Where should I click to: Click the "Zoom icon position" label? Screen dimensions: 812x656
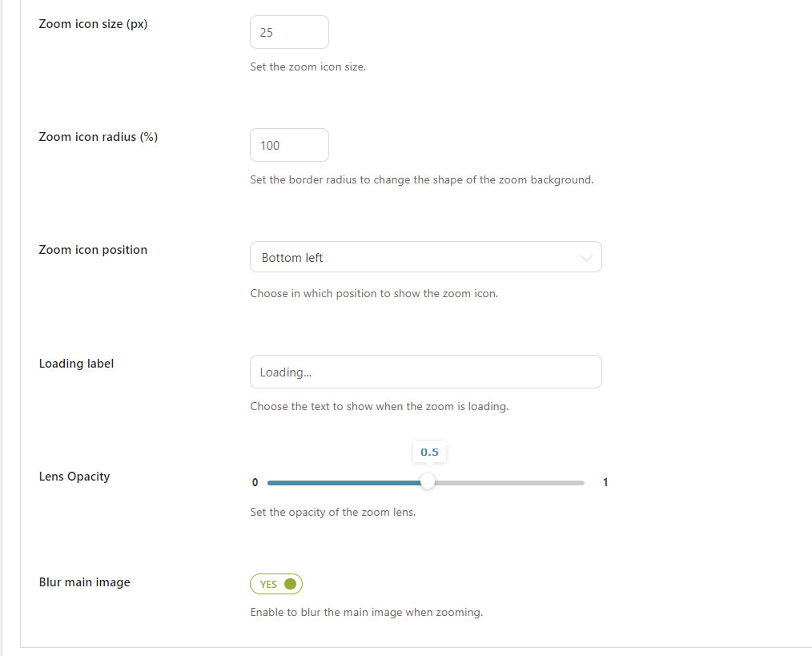(93, 250)
